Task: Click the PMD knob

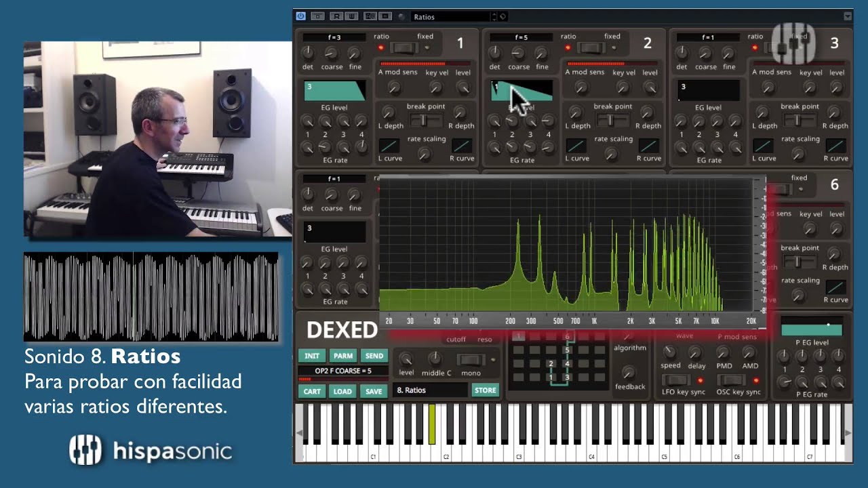Action: click(724, 352)
